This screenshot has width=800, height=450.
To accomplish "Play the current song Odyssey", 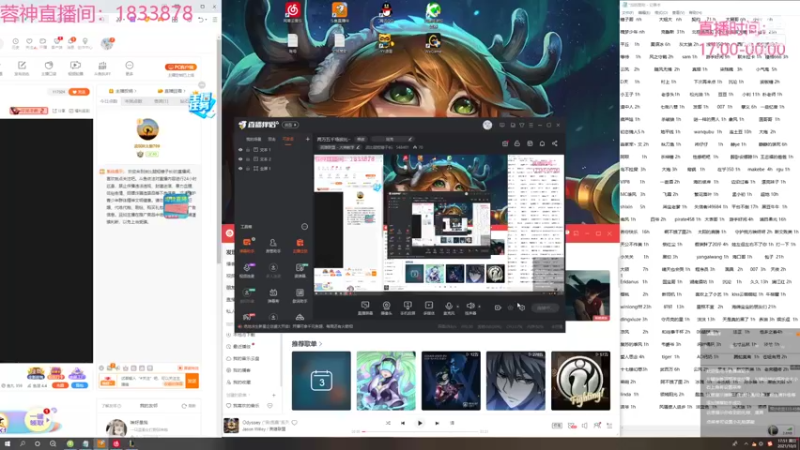I will click(420, 423).
